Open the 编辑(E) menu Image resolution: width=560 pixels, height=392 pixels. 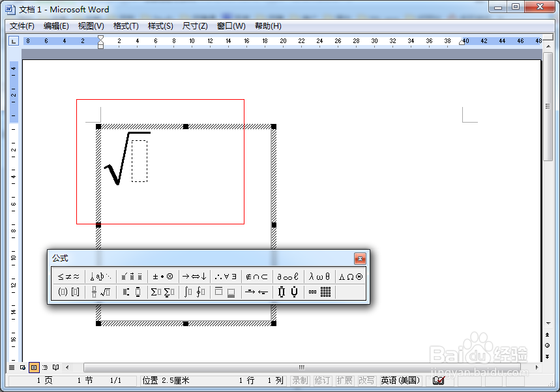(56, 26)
